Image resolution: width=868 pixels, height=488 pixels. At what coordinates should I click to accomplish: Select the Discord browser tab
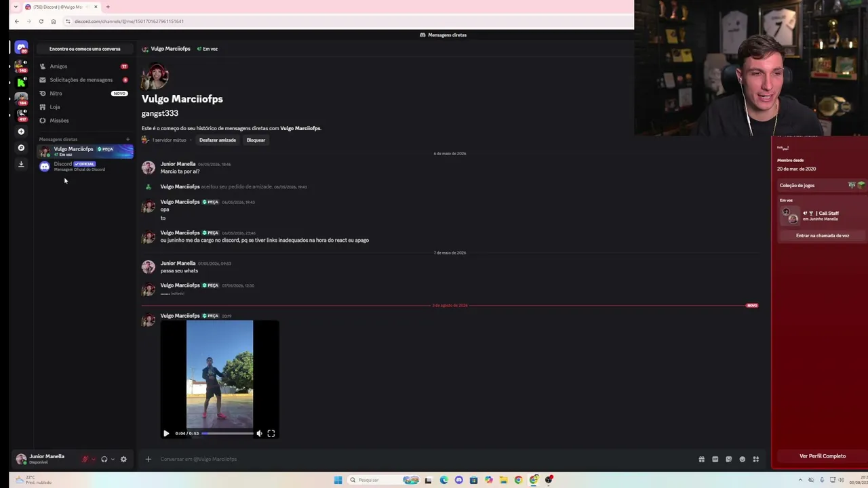[61, 7]
